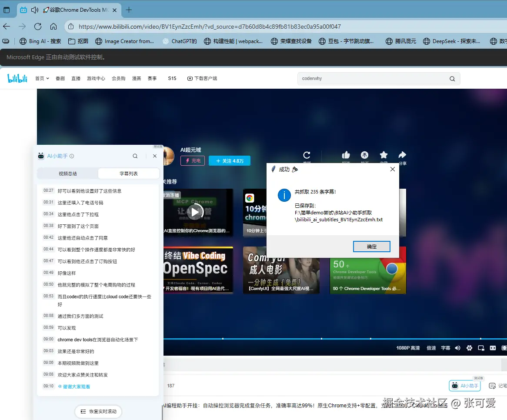The width and height of the screenshot is (507, 420).
Task: Play the MCP Chrome recommended video thumbnail
Action: (x=198, y=212)
